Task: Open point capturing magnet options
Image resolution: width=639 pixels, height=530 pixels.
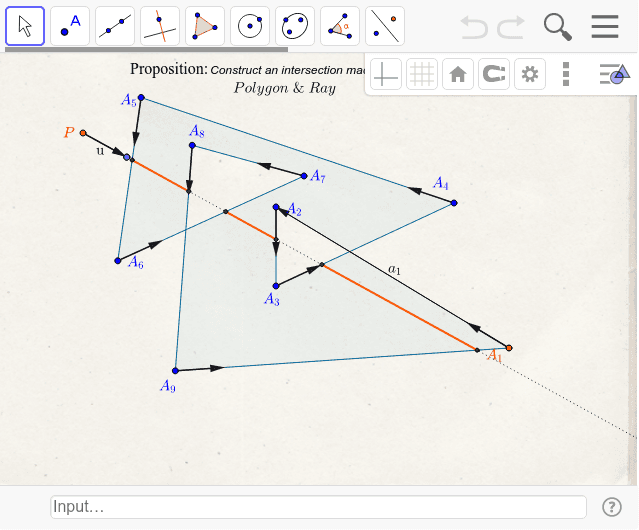Action: (494, 74)
